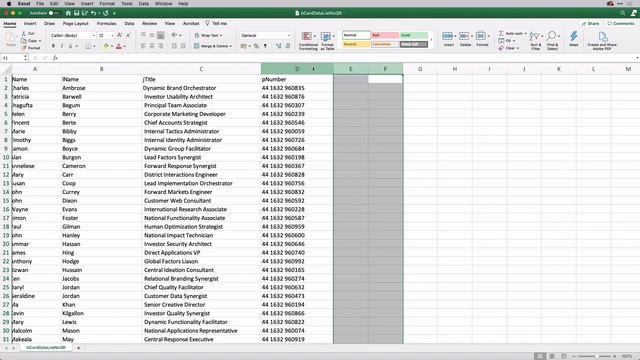The height and width of the screenshot is (360, 640).
Task: Toggle Wrap Text option
Action: [x=208, y=36]
